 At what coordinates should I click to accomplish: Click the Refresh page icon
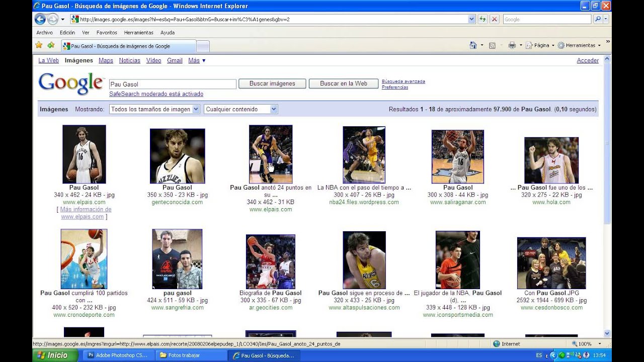coord(483,19)
